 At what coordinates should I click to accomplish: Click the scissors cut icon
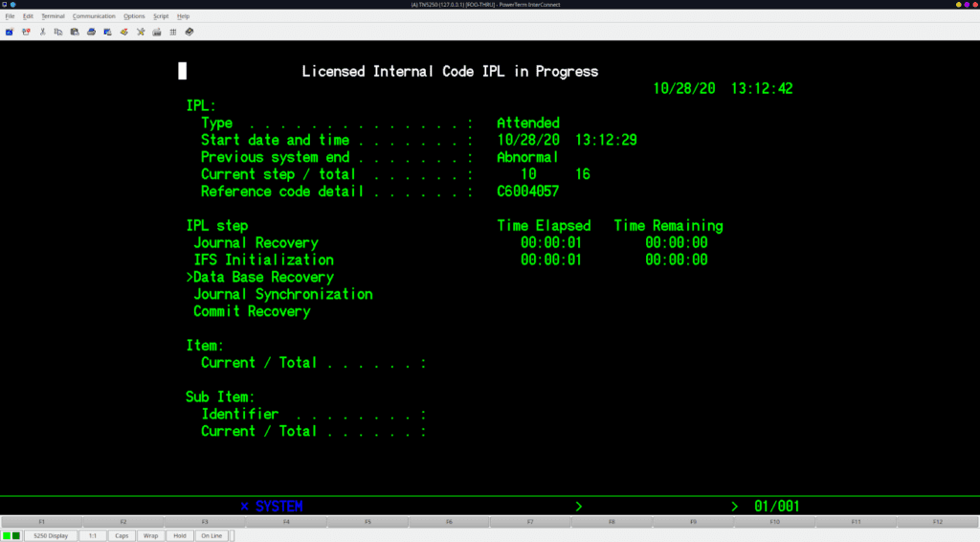(42, 32)
